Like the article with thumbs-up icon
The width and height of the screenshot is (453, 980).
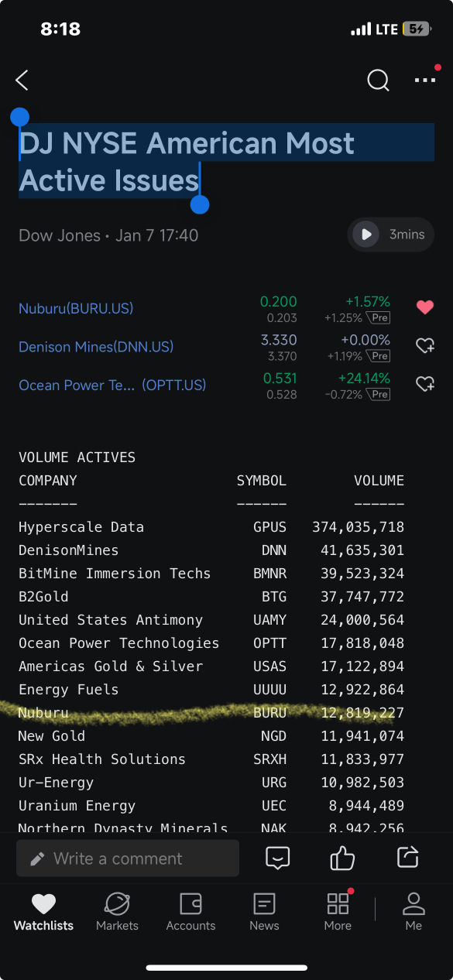[342, 858]
